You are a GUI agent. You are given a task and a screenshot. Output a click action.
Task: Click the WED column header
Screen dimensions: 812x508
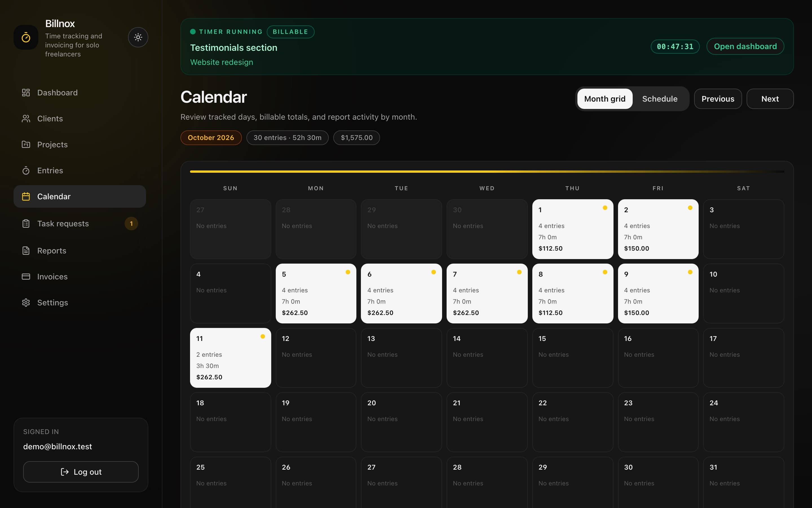coord(487,188)
